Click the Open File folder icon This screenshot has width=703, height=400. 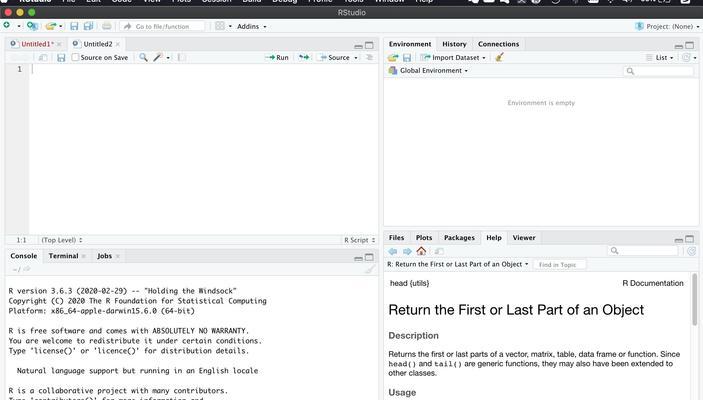tap(51, 26)
